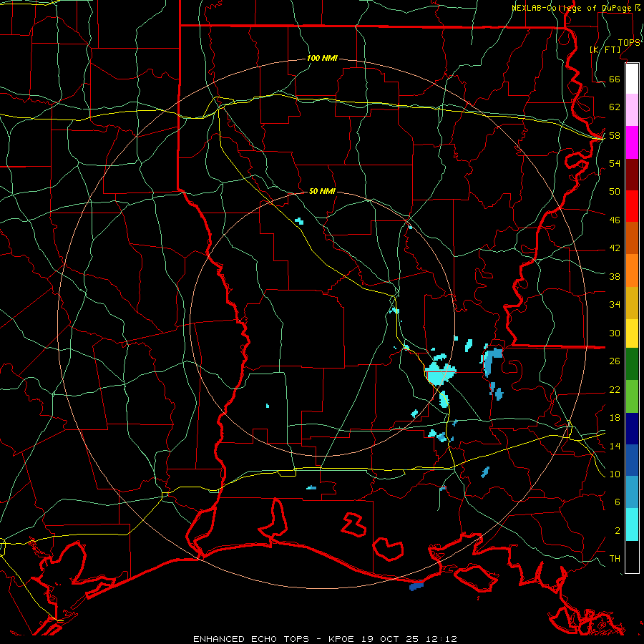Click the legend value 58
The height and width of the screenshot is (644, 644).
point(615,135)
